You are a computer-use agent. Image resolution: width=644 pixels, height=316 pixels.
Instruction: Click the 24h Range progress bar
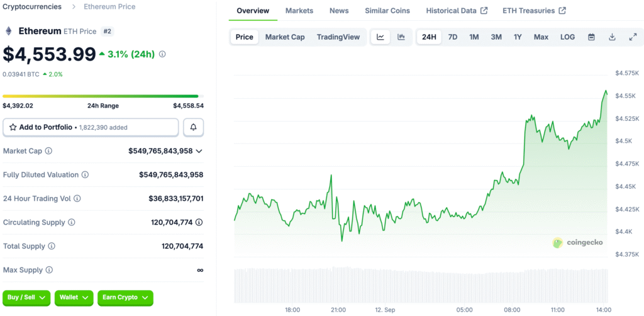coord(103,96)
